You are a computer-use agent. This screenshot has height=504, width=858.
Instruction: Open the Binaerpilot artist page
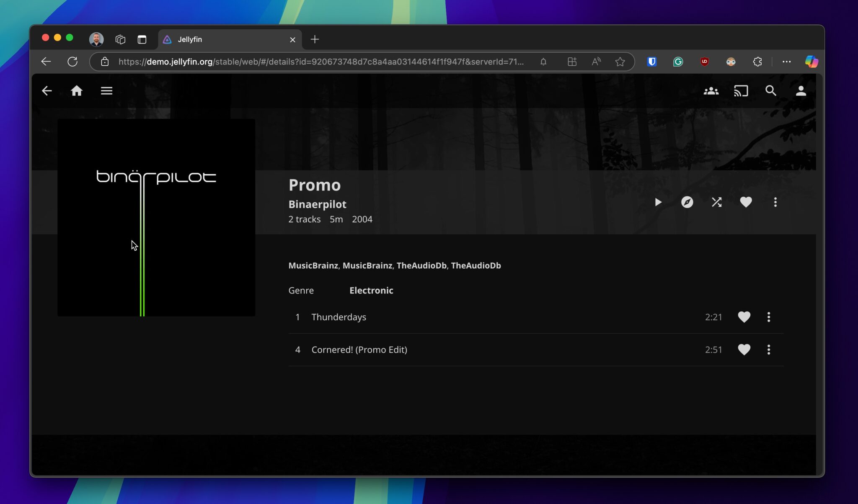(x=317, y=204)
